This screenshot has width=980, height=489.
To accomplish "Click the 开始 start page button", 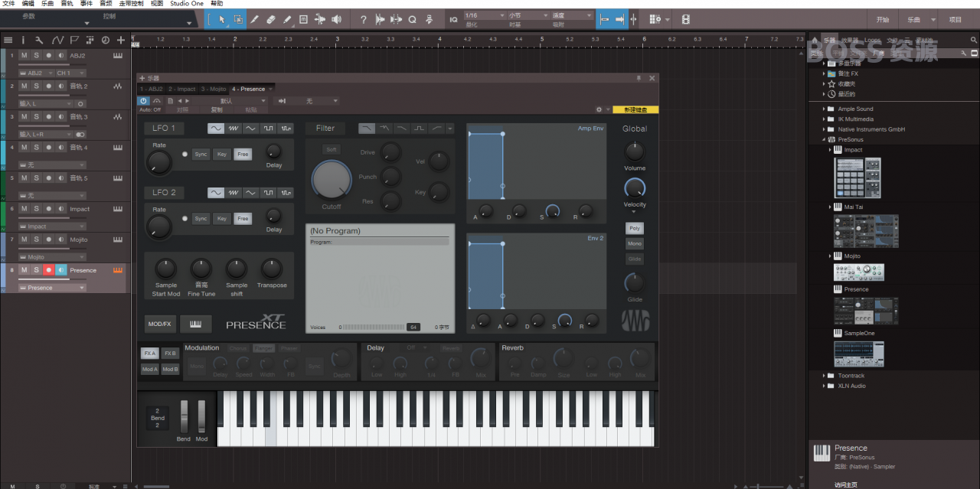I will [883, 19].
